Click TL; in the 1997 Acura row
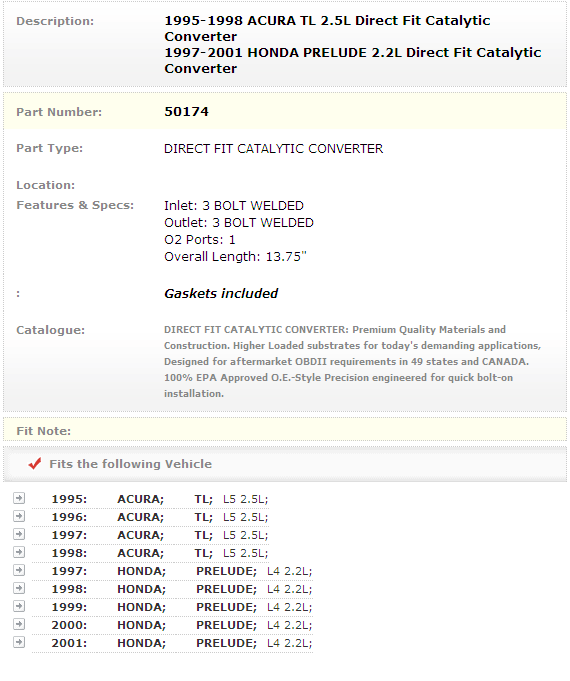The image size is (570, 681). pyautogui.click(x=203, y=535)
